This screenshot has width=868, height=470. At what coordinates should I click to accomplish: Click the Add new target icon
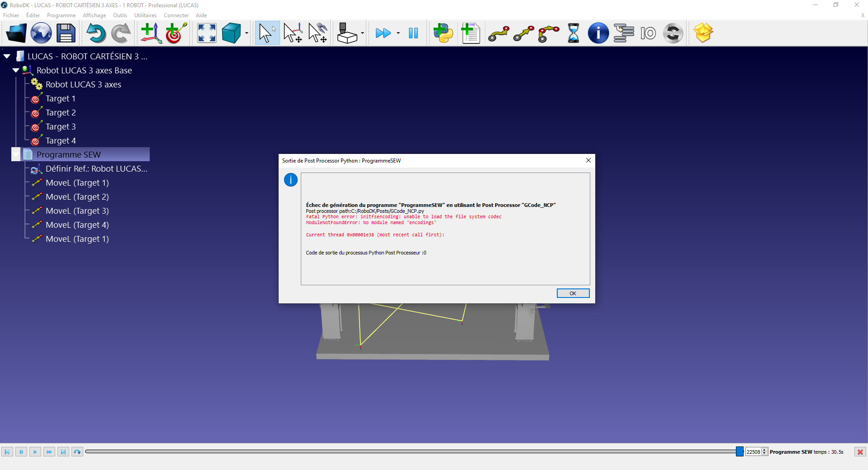tap(176, 33)
